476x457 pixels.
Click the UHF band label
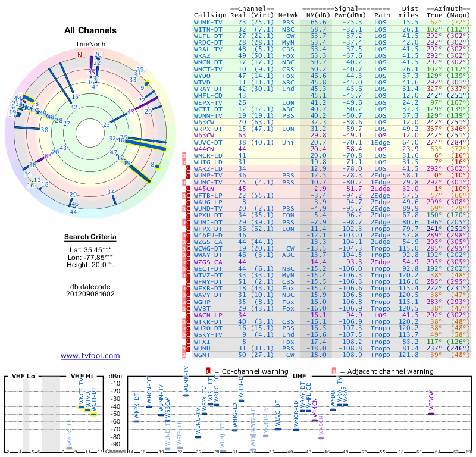[299, 376]
